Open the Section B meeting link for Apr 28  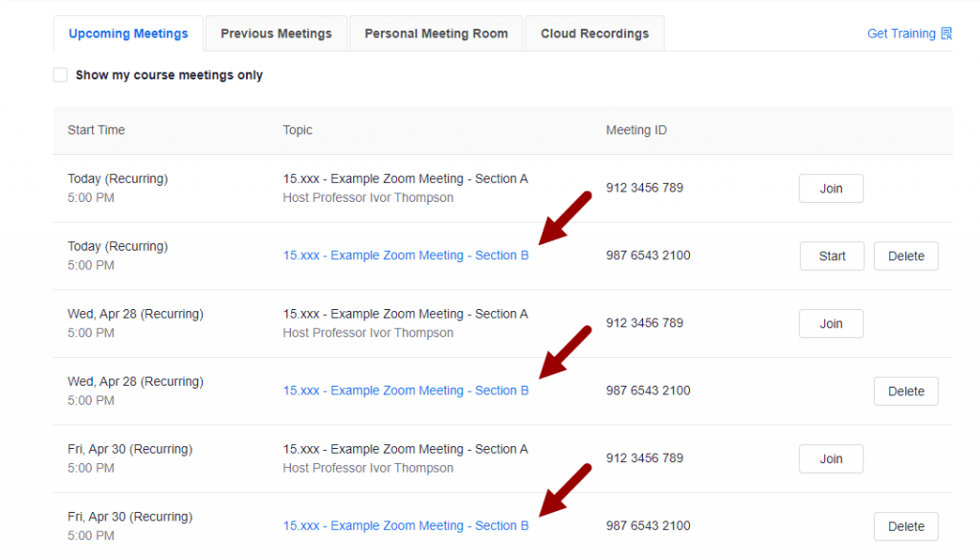pos(406,390)
